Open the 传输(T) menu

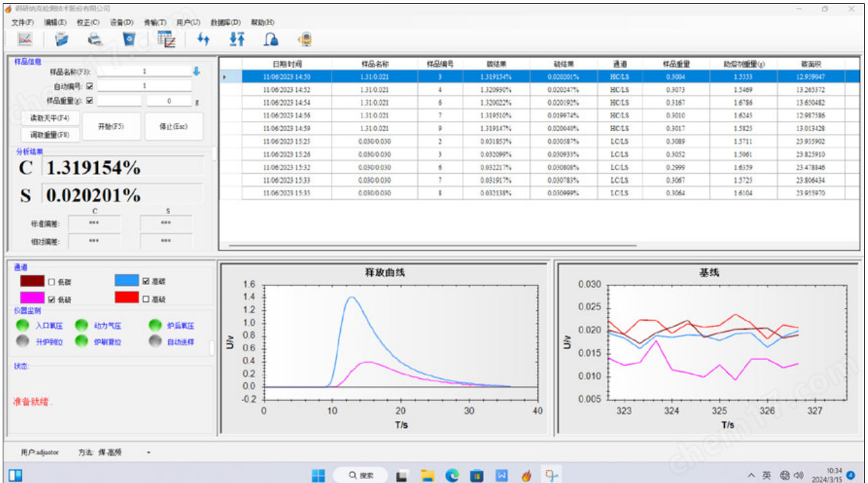155,22
